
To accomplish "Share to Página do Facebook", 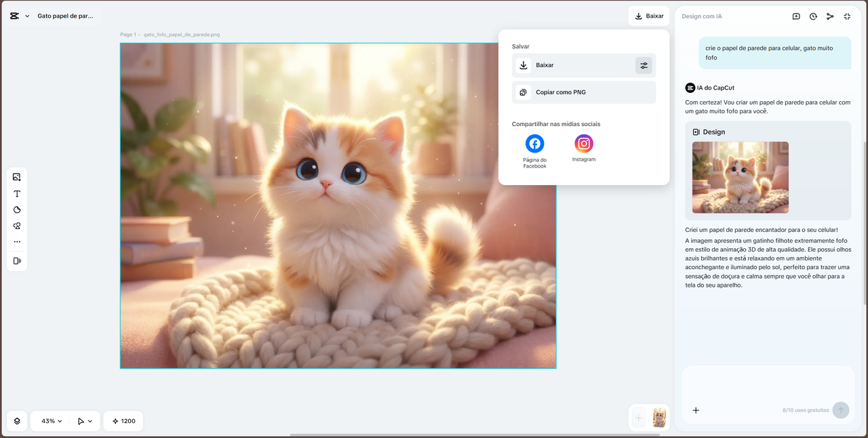I will tap(535, 151).
